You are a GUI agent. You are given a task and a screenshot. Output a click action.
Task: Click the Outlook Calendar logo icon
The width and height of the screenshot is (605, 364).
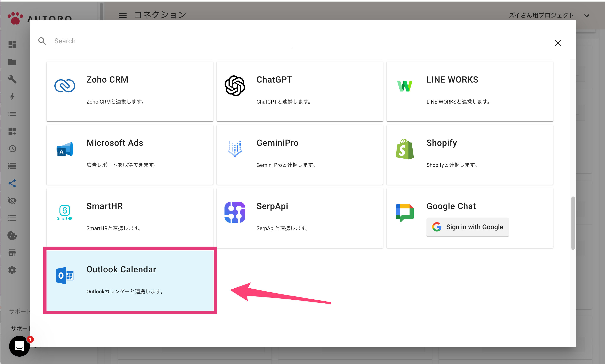coord(65,275)
